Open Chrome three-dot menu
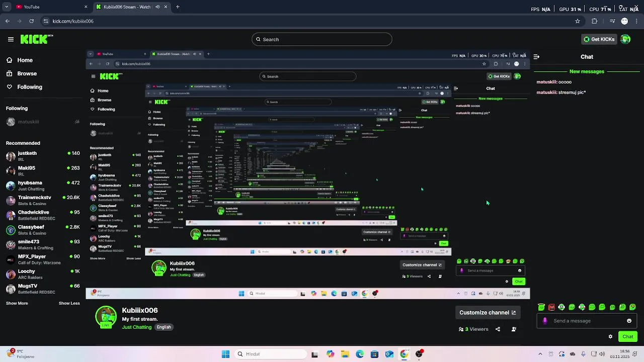 point(636,21)
